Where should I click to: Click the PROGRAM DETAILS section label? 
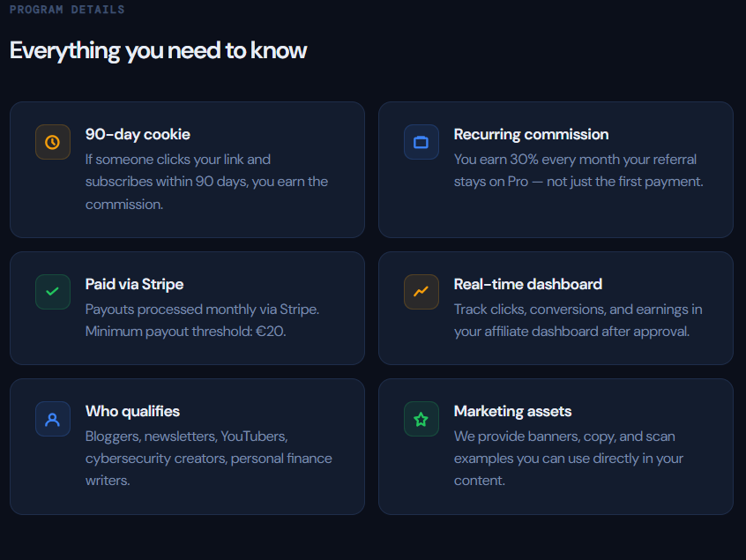point(67,10)
